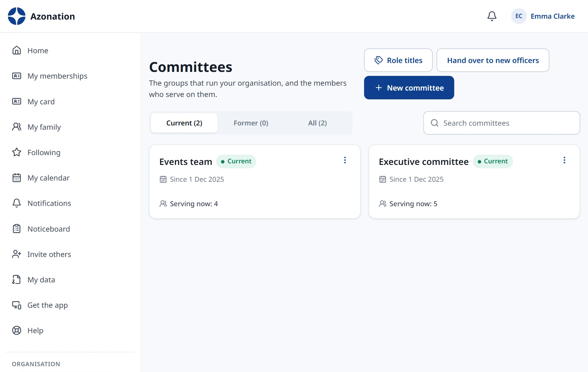Viewport: 588px width, 372px height.
Task: Create a New committee
Action: click(409, 88)
